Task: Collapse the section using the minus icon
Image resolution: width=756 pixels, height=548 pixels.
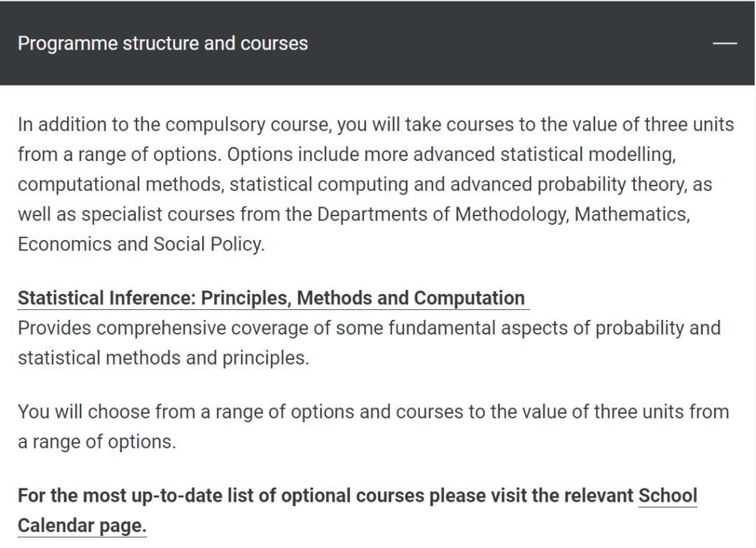Action: [x=724, y=43]
